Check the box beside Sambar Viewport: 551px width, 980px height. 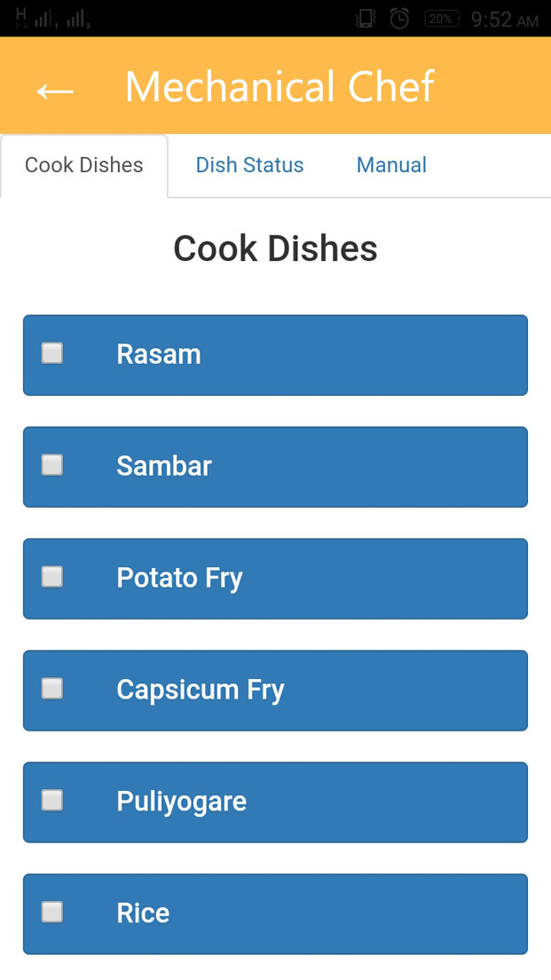[52, 465]
